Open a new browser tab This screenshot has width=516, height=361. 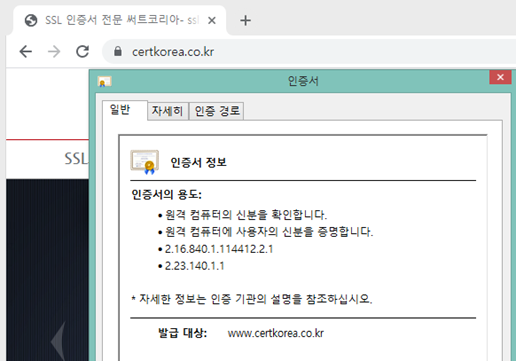(245, 21)
